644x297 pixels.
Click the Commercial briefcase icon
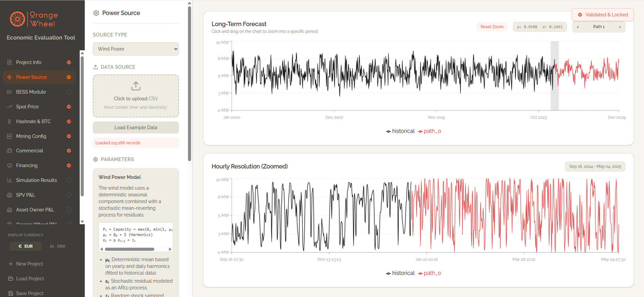9,151
